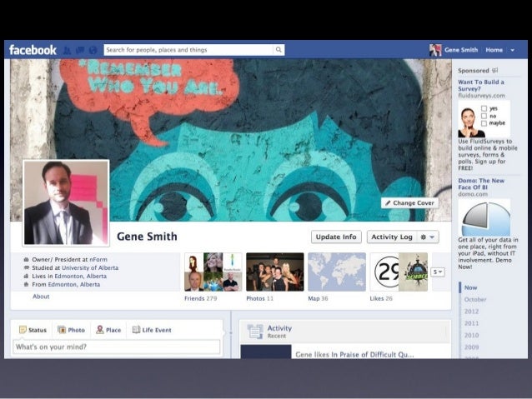
Task: Tick the 'no' checkbox in survey ad
Action: click(x=484, y=116)
